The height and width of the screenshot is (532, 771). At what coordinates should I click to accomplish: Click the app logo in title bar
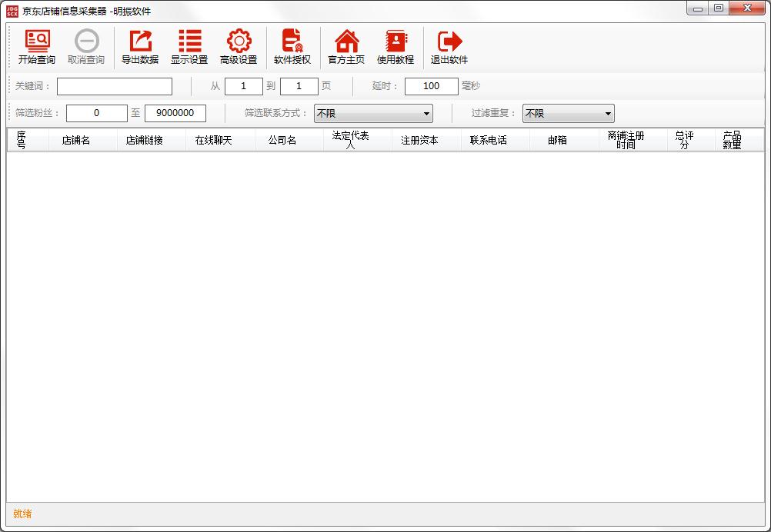click(x=12, y=11)
